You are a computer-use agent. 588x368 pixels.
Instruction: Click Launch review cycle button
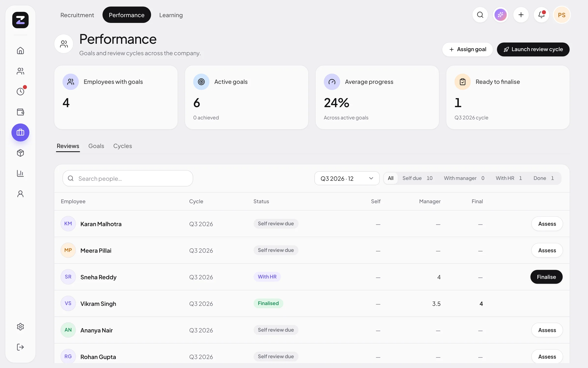coord(533,49)
